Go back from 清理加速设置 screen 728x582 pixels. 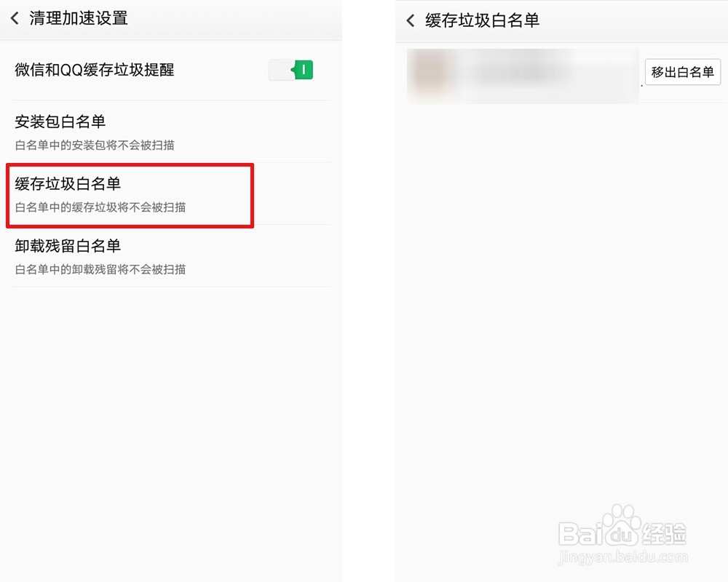click(15, 19)
